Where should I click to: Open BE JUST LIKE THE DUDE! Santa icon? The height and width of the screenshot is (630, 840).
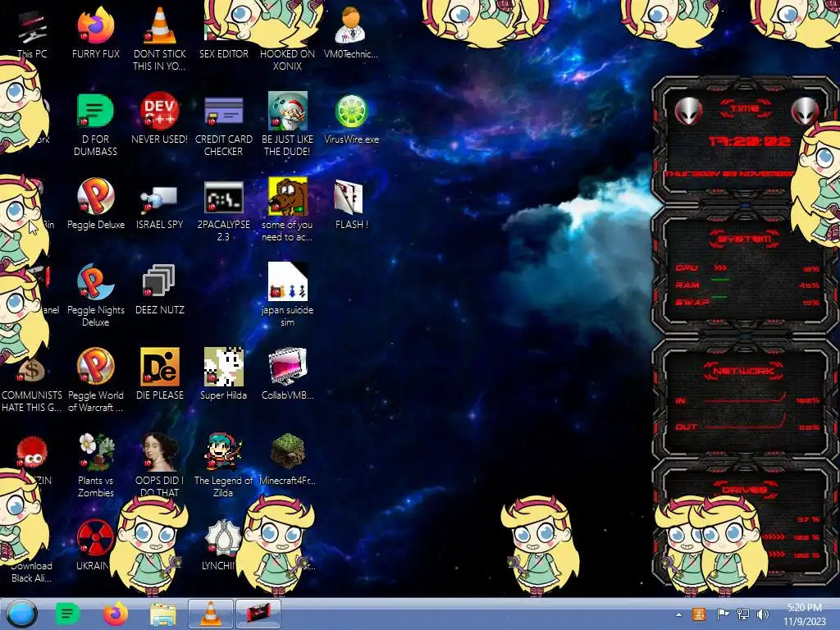pyautogui.click(x=288, y=125)
